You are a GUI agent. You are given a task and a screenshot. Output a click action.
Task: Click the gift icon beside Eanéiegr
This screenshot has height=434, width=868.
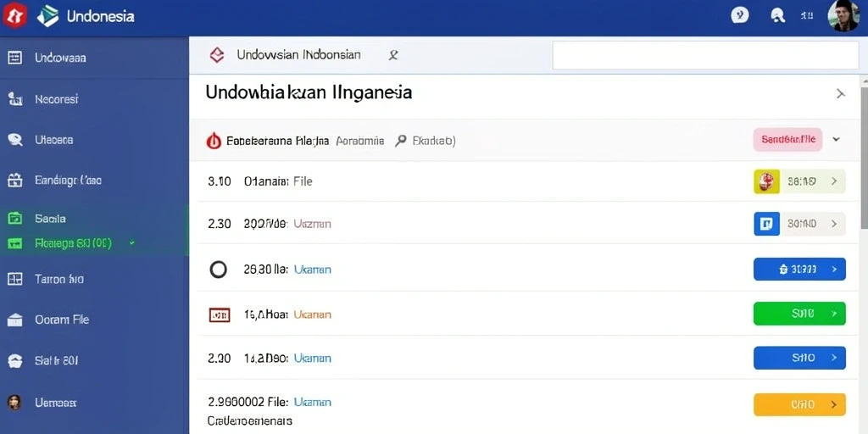tap(15, 180)
